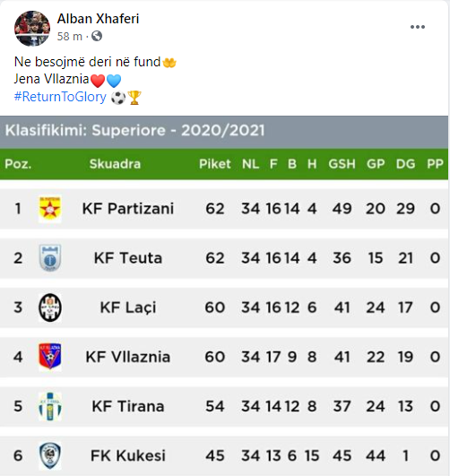The image size is (450, 476).
Task: Click the 58 m post timestamp
Action: (x=70, y=37)
